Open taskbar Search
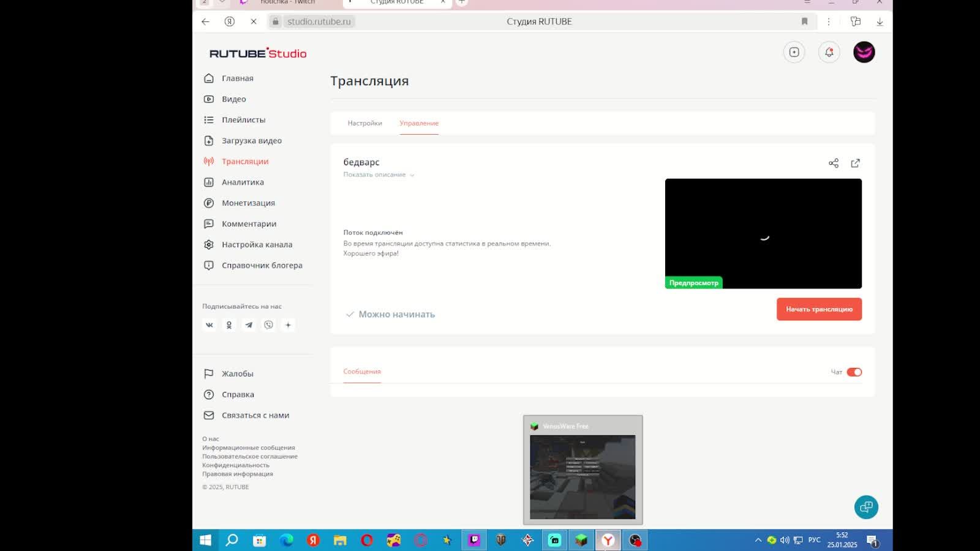 click(x=232, y=540)
